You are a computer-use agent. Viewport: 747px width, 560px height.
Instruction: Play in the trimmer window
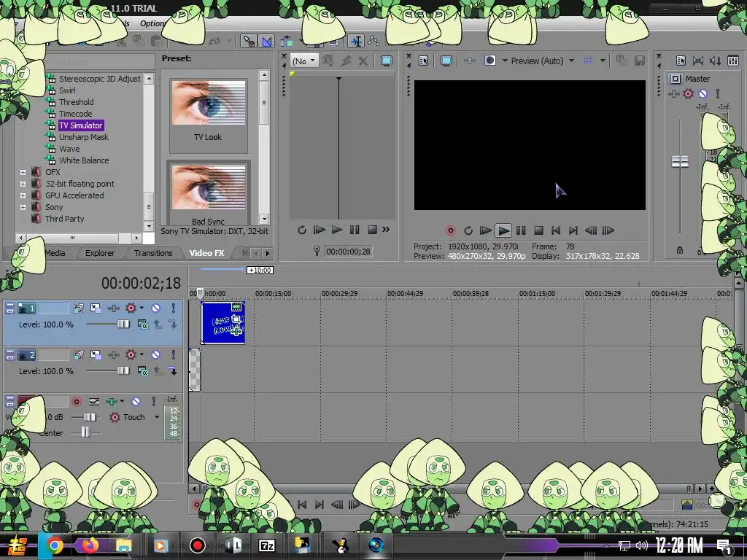tap(337, 230)
